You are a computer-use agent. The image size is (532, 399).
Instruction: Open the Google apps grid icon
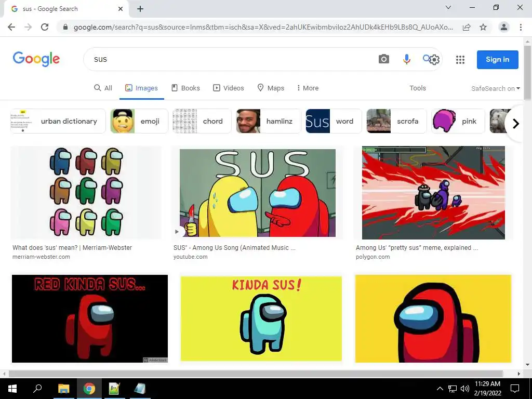point(460,60)
